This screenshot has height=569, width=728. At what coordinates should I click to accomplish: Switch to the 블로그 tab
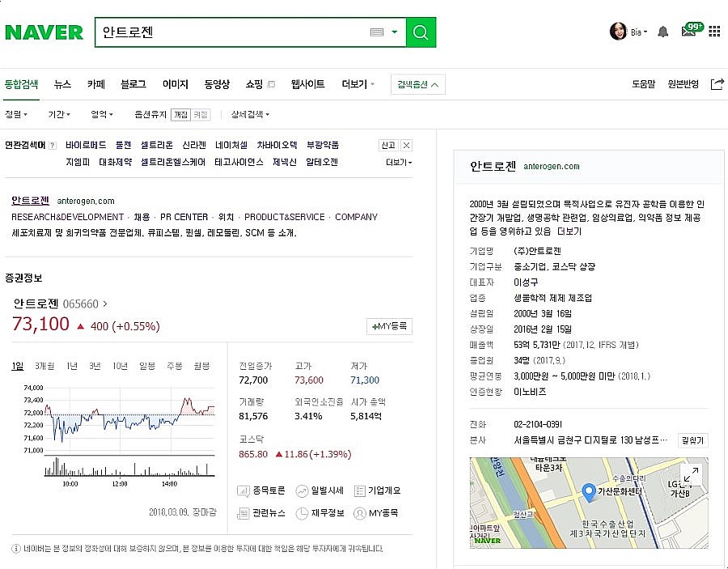(133, 84)
